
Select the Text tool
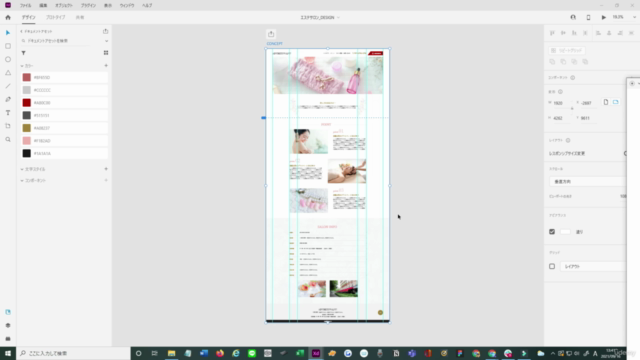pos(8,113)
